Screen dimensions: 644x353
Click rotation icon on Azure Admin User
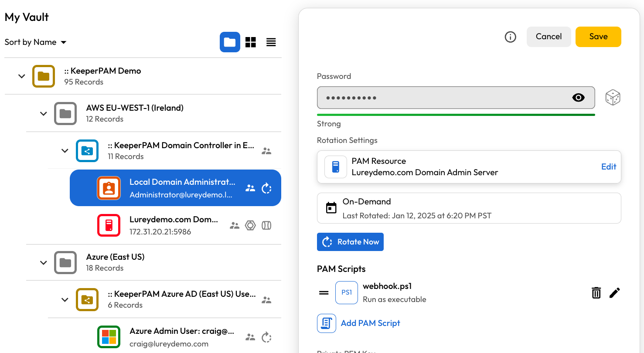click(266, 337)
